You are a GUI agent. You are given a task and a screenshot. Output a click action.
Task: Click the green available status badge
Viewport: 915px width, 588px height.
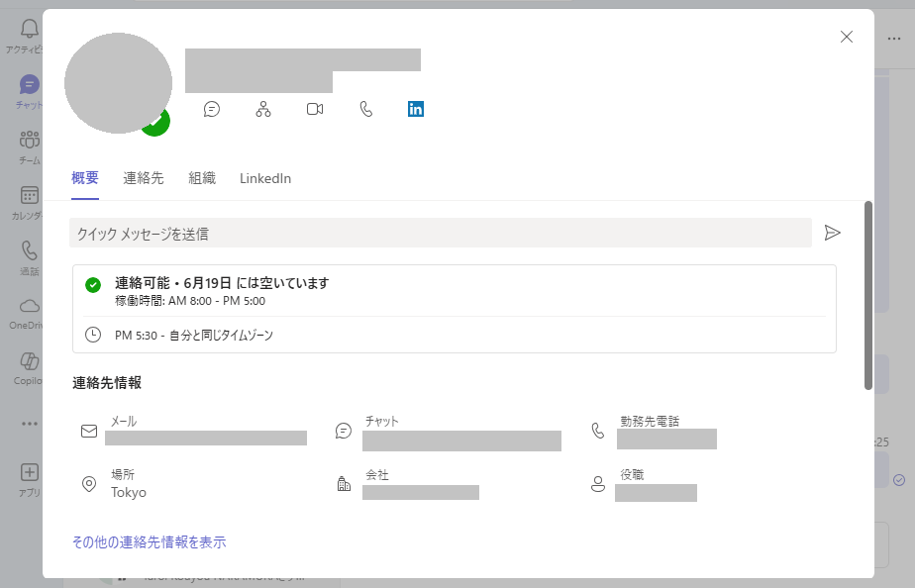click(155, 122)
